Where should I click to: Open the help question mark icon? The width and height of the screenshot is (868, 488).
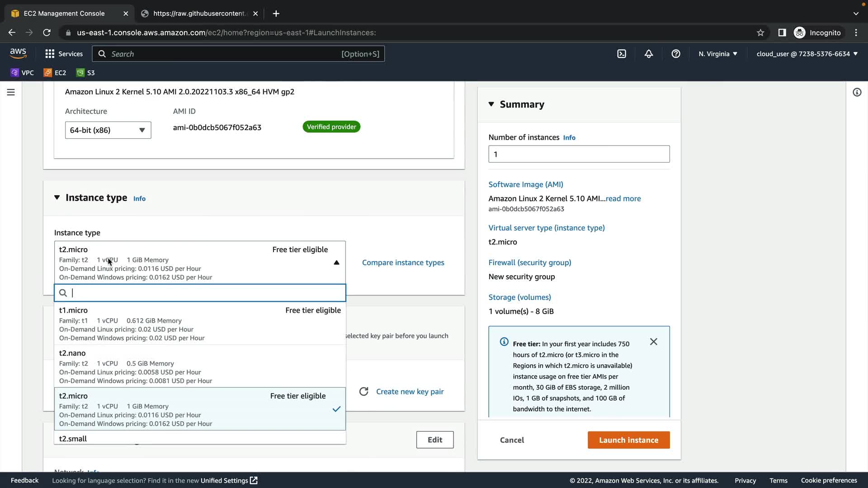[676, 54]
